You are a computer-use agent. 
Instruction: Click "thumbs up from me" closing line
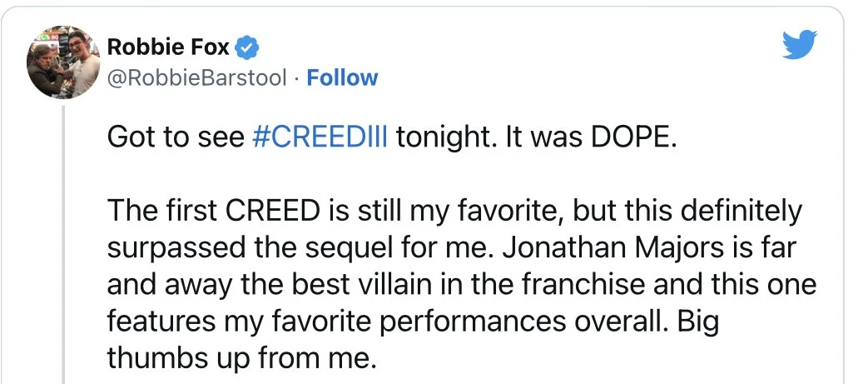pyautogui.click(x=241, y=358)
